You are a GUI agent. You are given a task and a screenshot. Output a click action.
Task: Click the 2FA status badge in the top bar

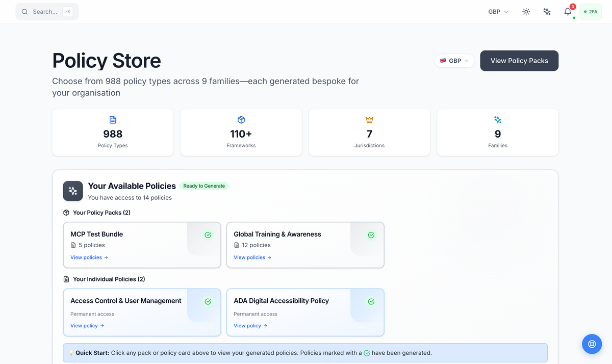coord(590,11)
